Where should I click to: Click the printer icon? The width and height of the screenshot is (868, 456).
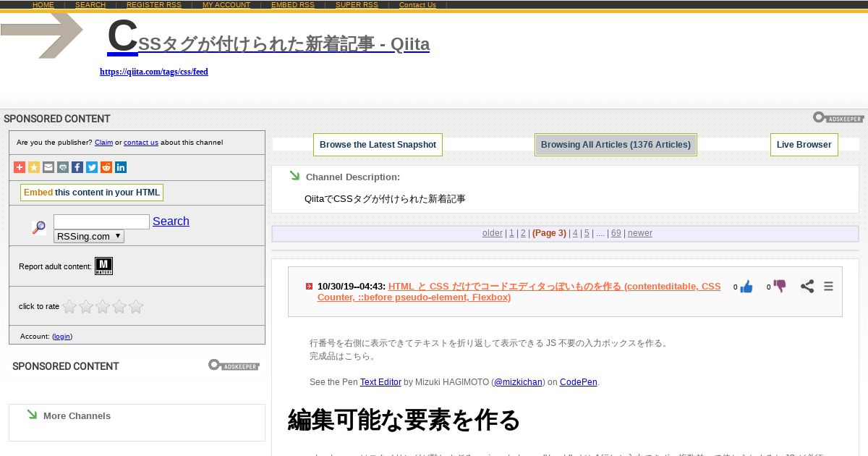[x=63, y=167]
